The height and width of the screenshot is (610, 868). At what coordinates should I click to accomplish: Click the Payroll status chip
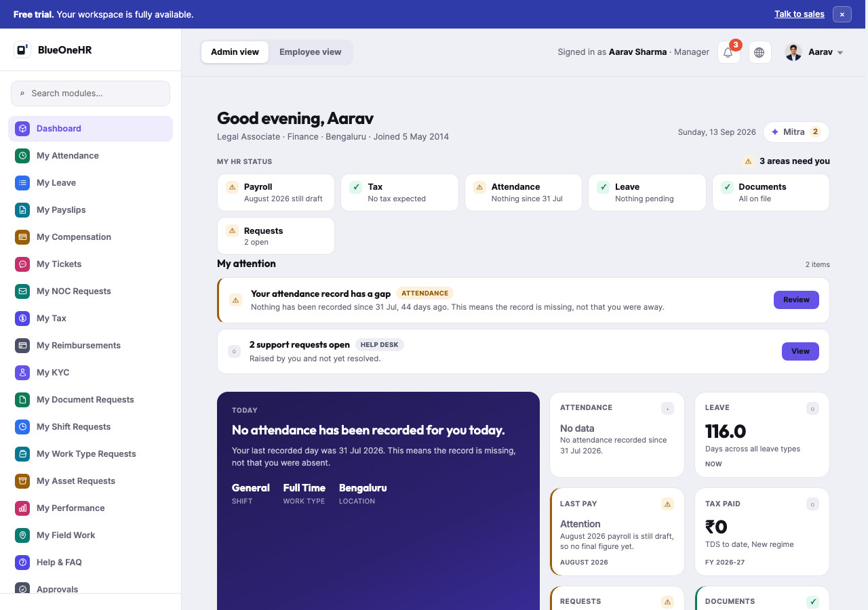click(x=276, y=192)
